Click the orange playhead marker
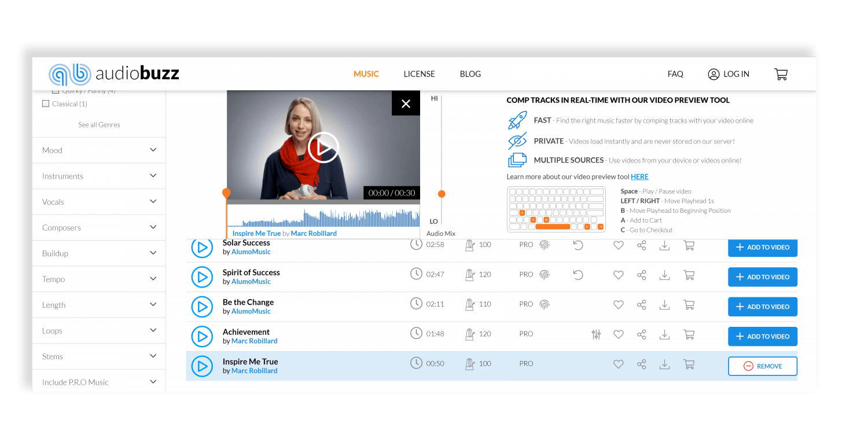The height and width of the screenshot is (446, 868). (x=226, y=193)
